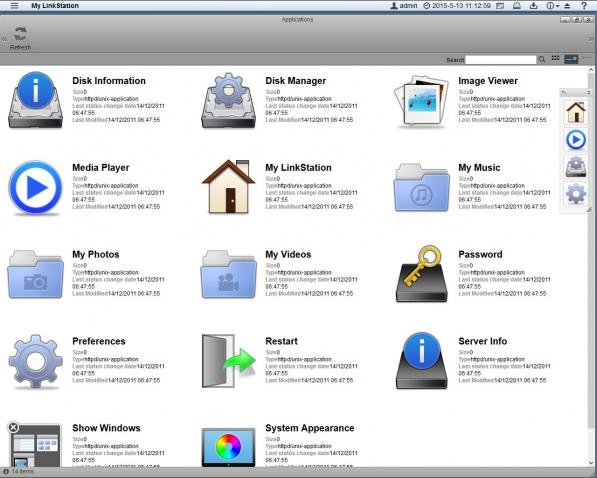Select the Restart title text
Viewport: 597px width, 478px height.
point(281,341)
